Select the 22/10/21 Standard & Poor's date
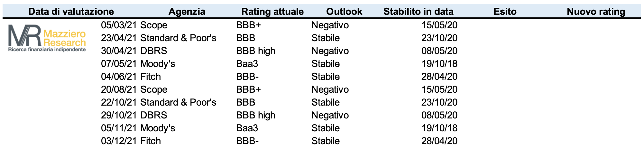 [x=119, y=102]
